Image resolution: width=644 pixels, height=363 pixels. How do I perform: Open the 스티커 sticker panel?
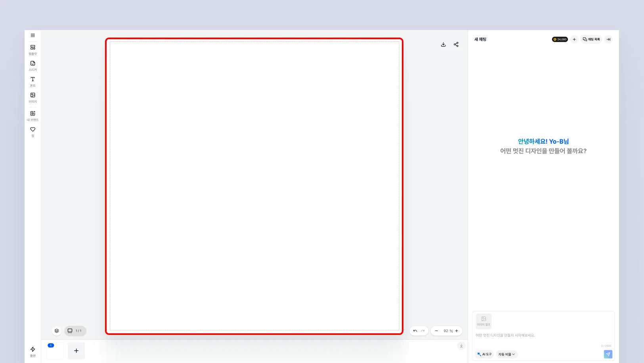[x=33, y=66]
